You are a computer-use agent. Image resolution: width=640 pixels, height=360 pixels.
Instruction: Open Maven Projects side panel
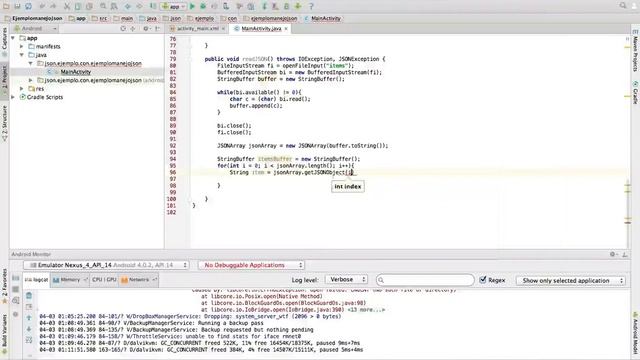tap(636, 51)
